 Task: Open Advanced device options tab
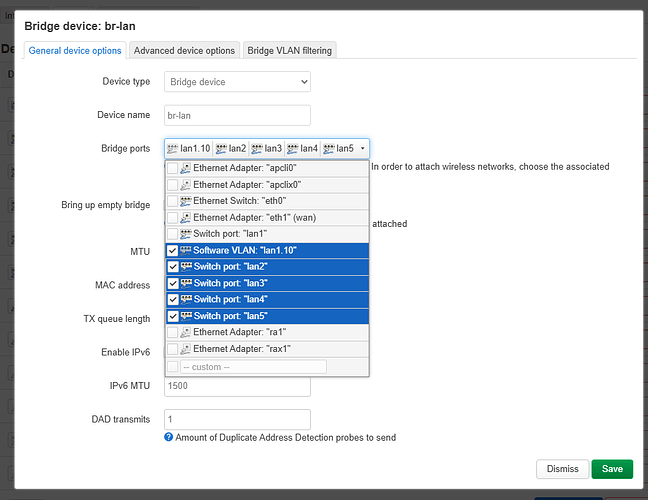(x=184, y=50)
